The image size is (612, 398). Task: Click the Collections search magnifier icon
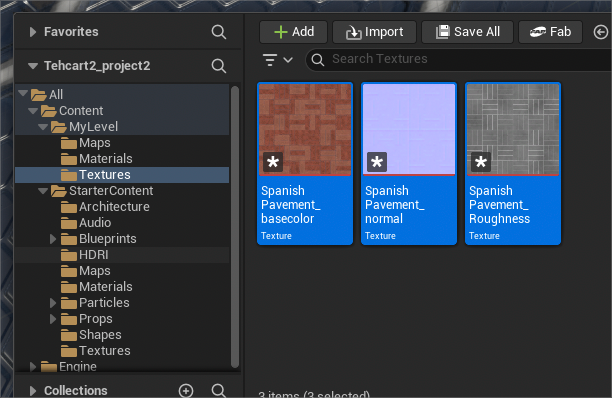219,391
